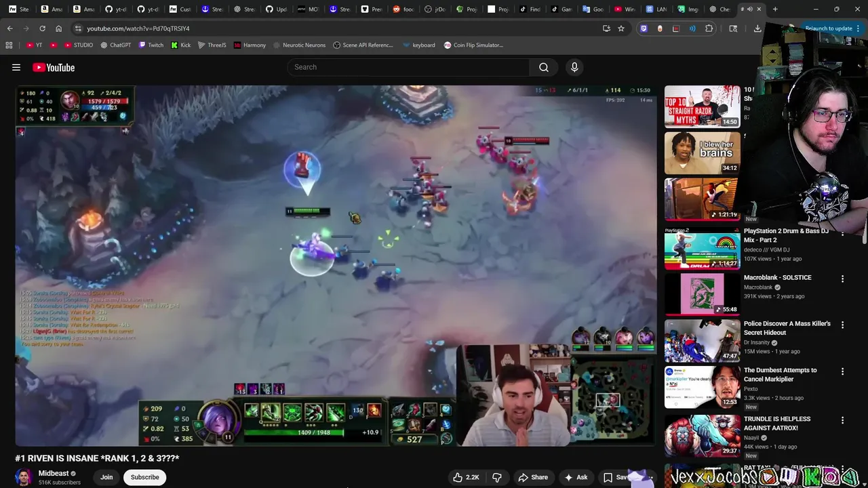Dislike the video with thumbs down
This screenshot has height=488, width=868.
point(497,477)
